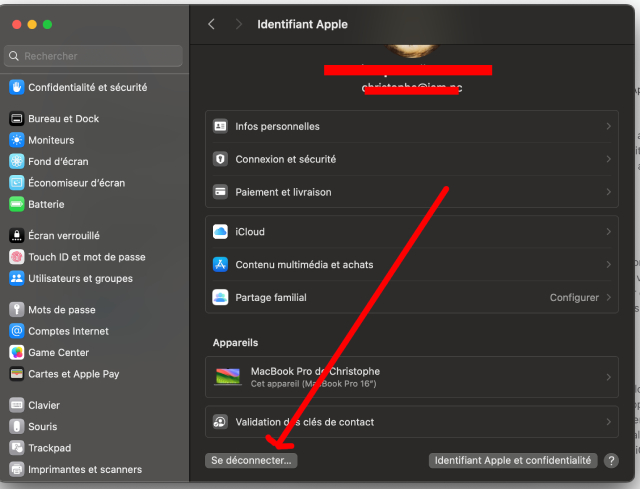Image resolution: width=640 pixels, height=489 pixels.
Task: Click the Trackpad icon in sidebar
Action: click(x=17, y=448)
